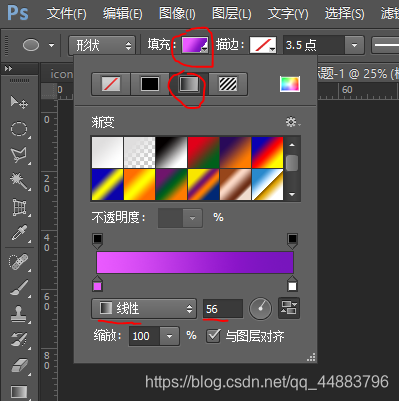Open the Type menu
The width and height of the screenshot is (399, 401).
(x=288, y=14)
